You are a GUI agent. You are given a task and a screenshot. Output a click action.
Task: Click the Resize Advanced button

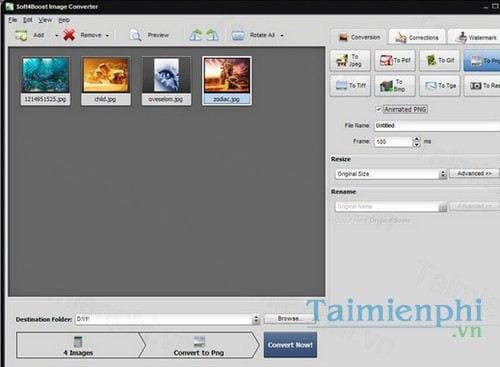(x=474, y=173)
